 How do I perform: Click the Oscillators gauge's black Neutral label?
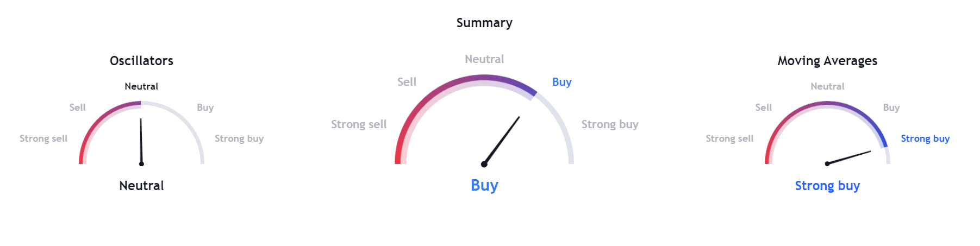pos(141,86)
